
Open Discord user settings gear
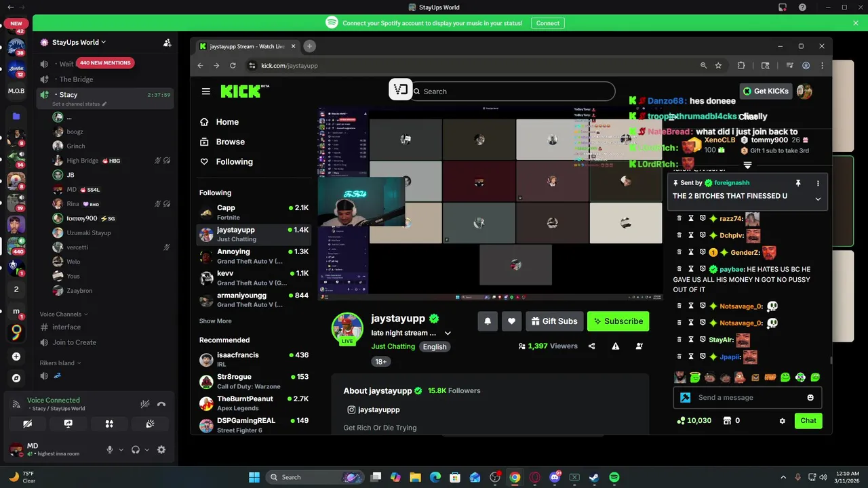pos(161,449)
